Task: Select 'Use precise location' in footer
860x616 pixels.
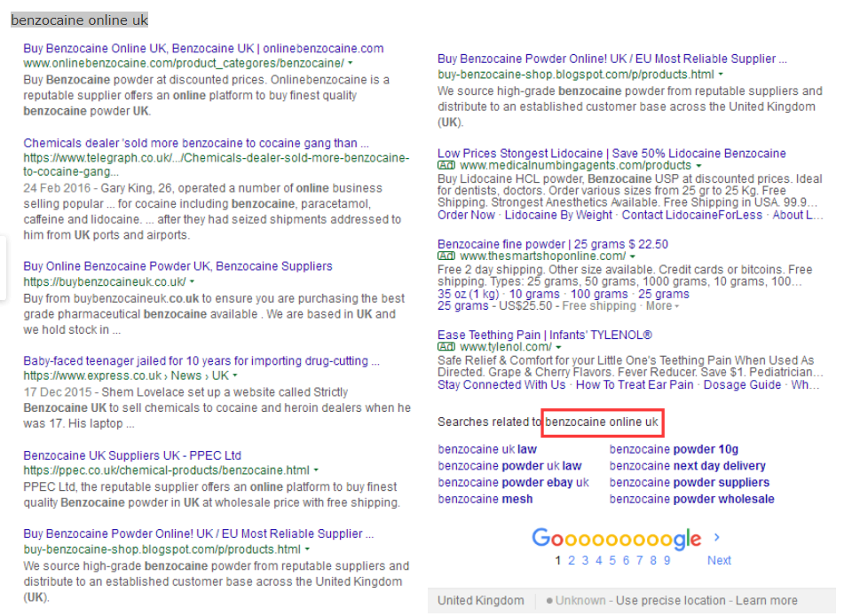Action: (670, 601)
